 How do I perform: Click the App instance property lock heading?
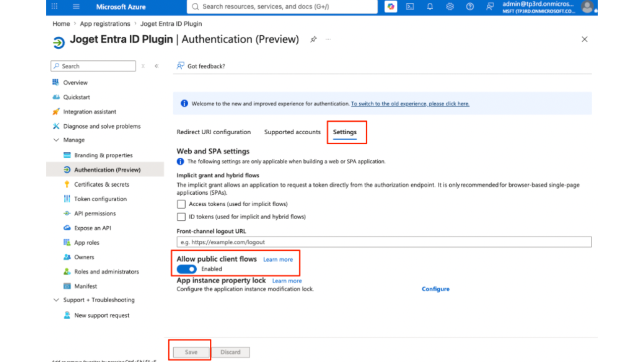pyautogui.click(x=221, y=280)
